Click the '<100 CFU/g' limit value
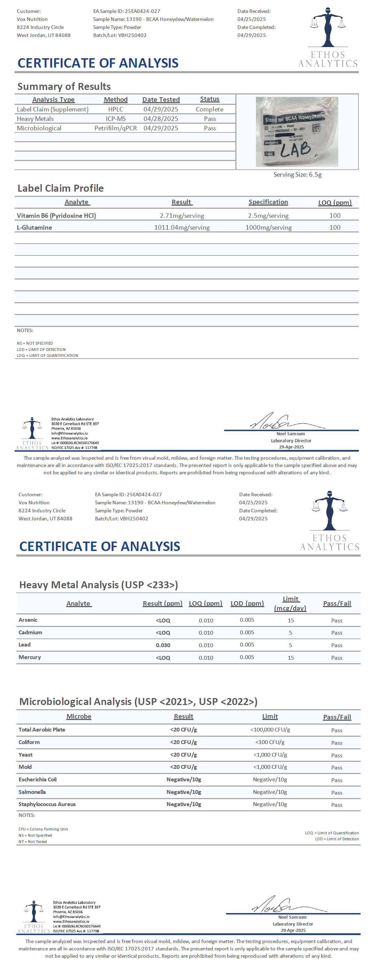The height and width of the screenshot is (980, 378). click(270, 742)
